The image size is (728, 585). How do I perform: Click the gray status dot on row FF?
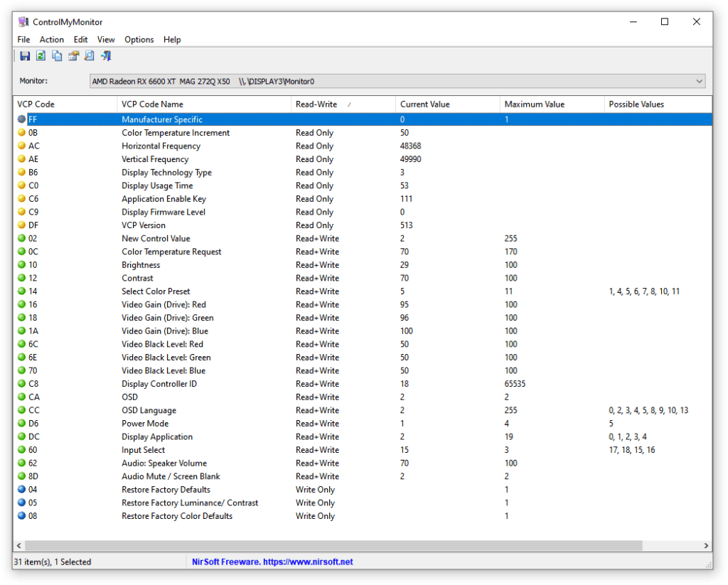[21, 119]
